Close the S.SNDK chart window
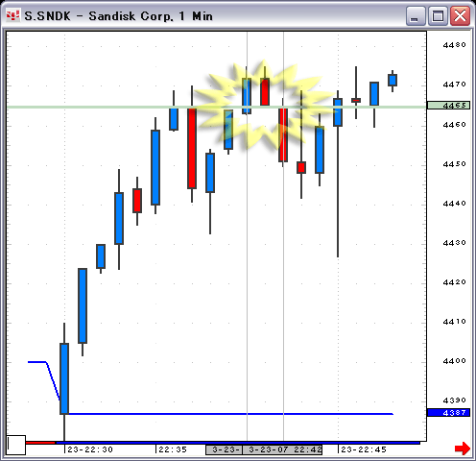The image size is (476, 461). (x=460, y=15)
